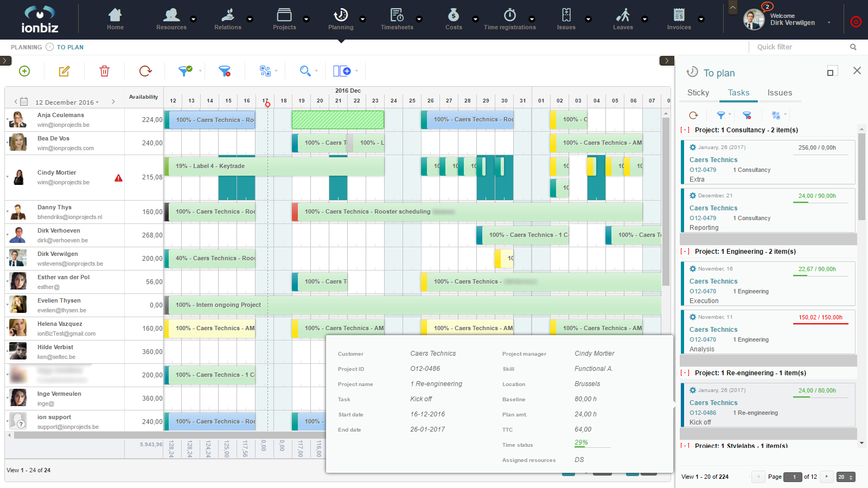Collapse the Project: 1 Engineering group
Screen dimensions: 868x488
tap(685, 252)
